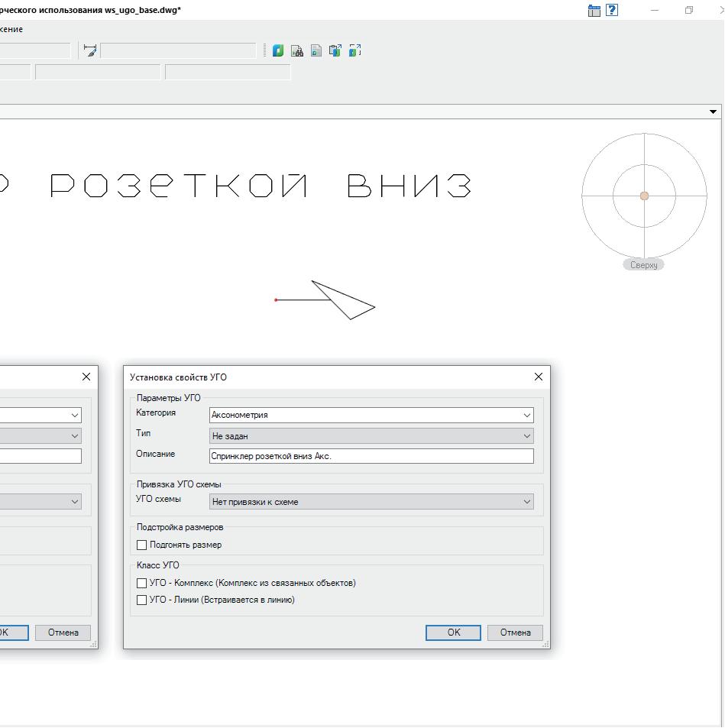Click the Описание field with Спринклер text
The height and width of the screenshot is (728, 725).
click(371, 456)
